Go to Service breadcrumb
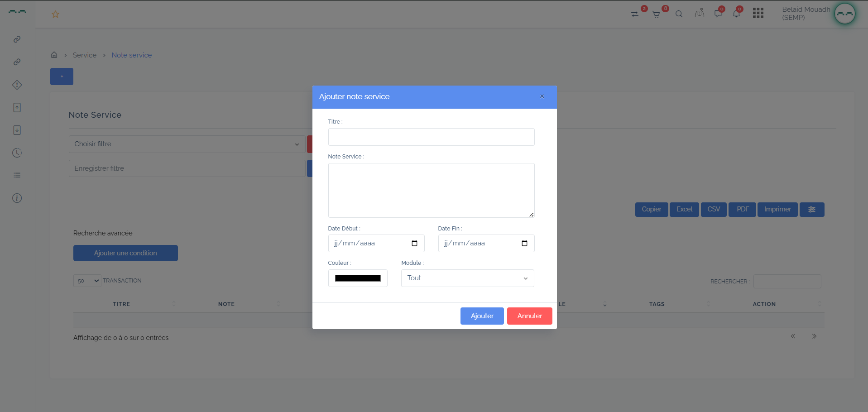Image resolution: width=868 pixels, height=412 pixels. [x=84, y=55]
